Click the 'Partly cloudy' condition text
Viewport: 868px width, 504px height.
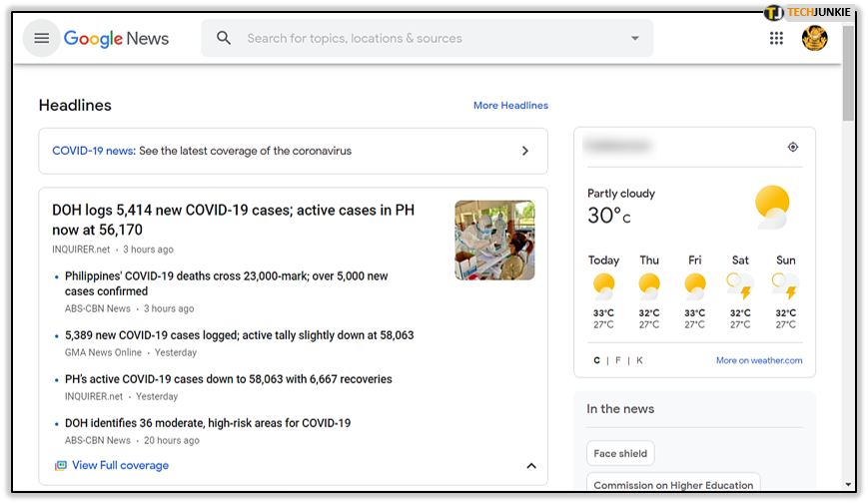621,194
